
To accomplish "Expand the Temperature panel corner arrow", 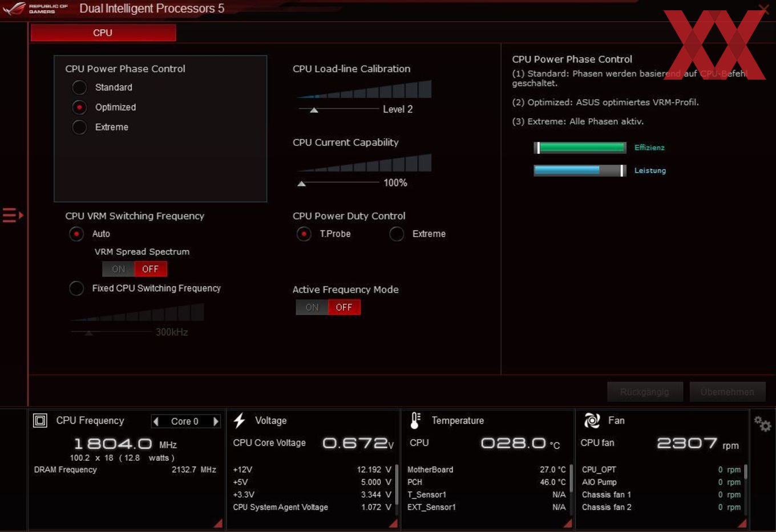I will tap(567, 523).
